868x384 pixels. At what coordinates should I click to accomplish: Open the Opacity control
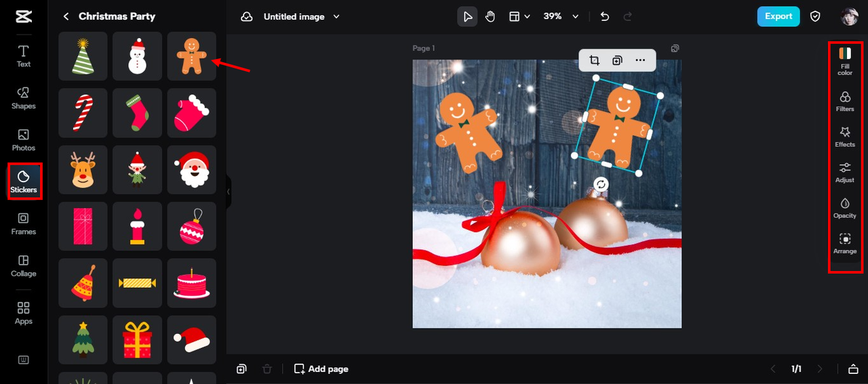[x=845, y=207]
